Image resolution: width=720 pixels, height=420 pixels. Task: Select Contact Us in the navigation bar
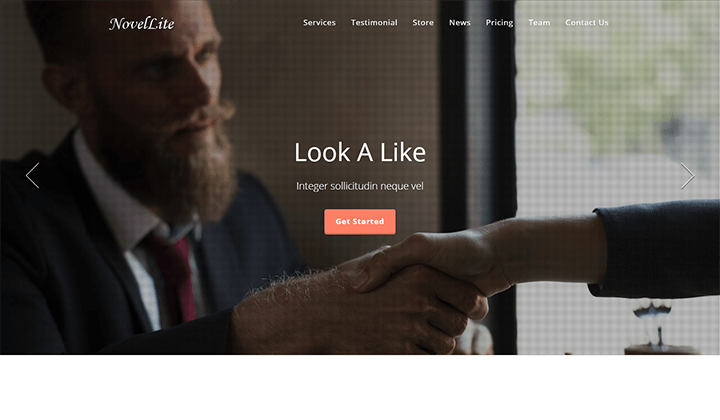[x=587, y=22]
